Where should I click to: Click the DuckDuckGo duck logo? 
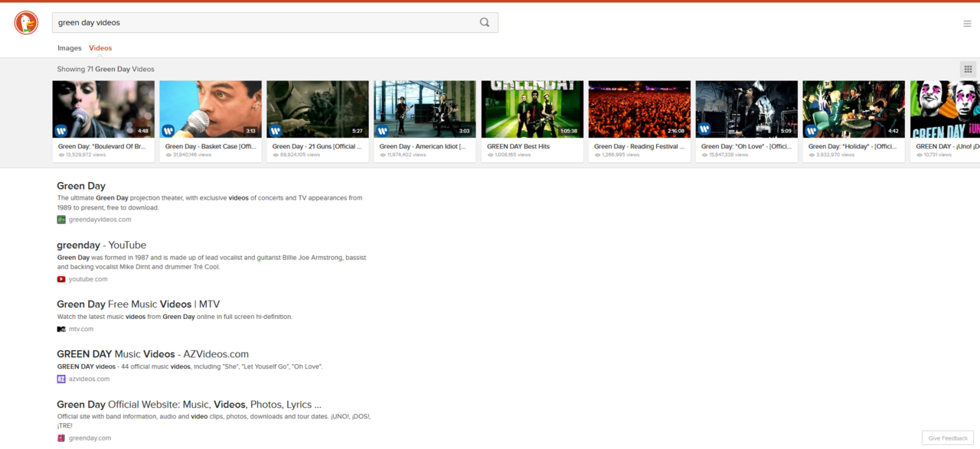26,23
